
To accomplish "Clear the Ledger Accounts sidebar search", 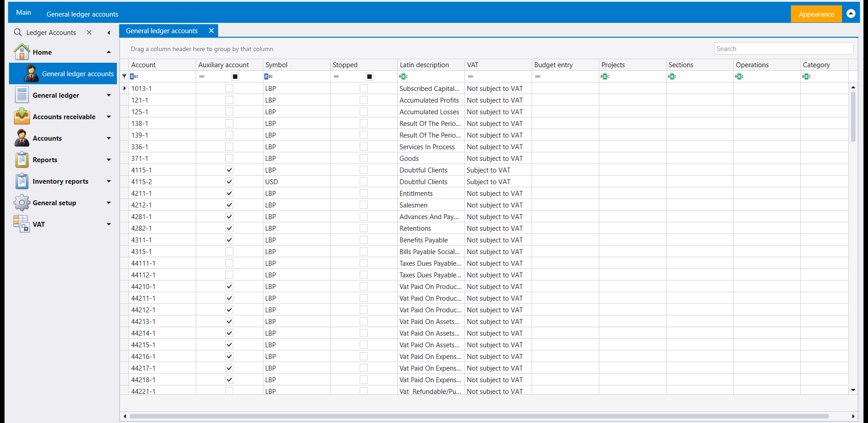I will [89, 32].
